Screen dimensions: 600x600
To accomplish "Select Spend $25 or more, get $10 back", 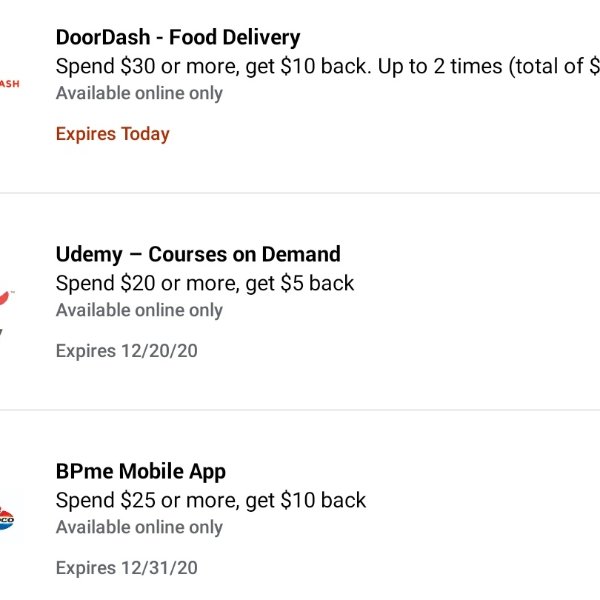I will [211, 501].
